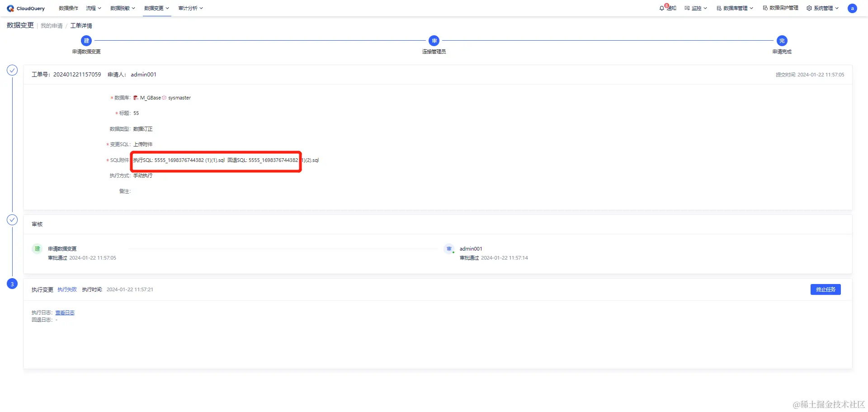Open the 数据操作 menu item

pos(68,8)
